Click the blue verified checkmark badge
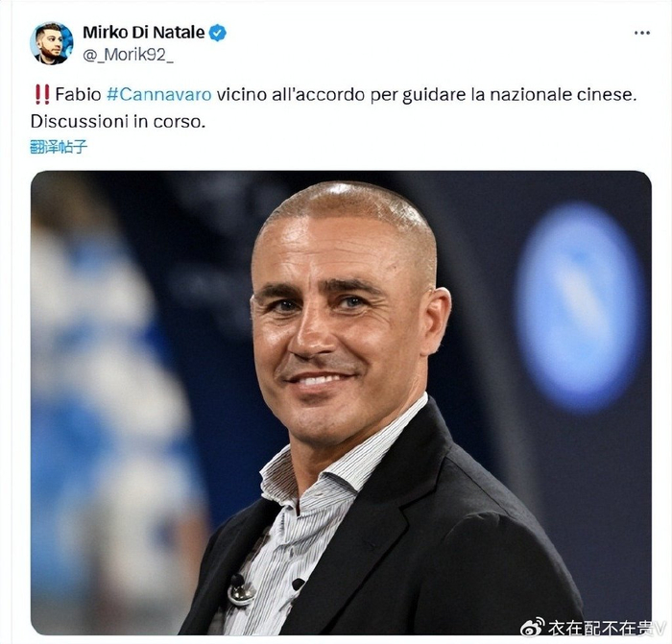The width and height of the screenshot is (672, 644). click(x=218, y=33)
